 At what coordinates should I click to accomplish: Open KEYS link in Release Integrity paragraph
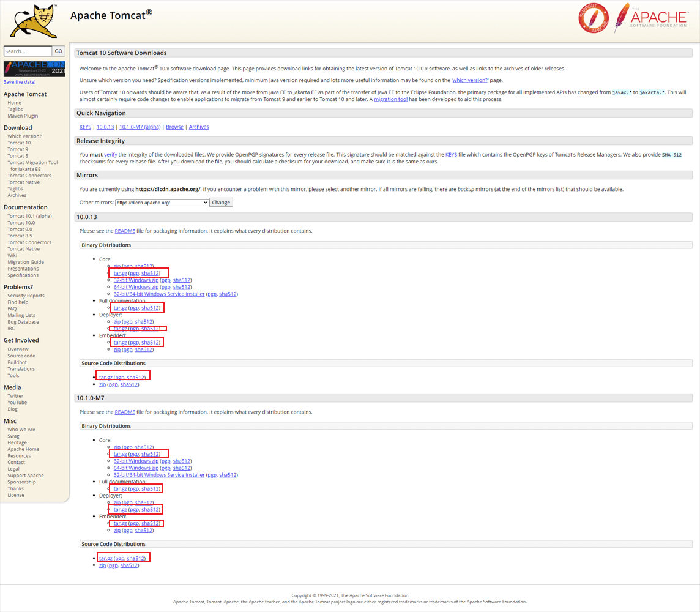[x=451, y=154]
